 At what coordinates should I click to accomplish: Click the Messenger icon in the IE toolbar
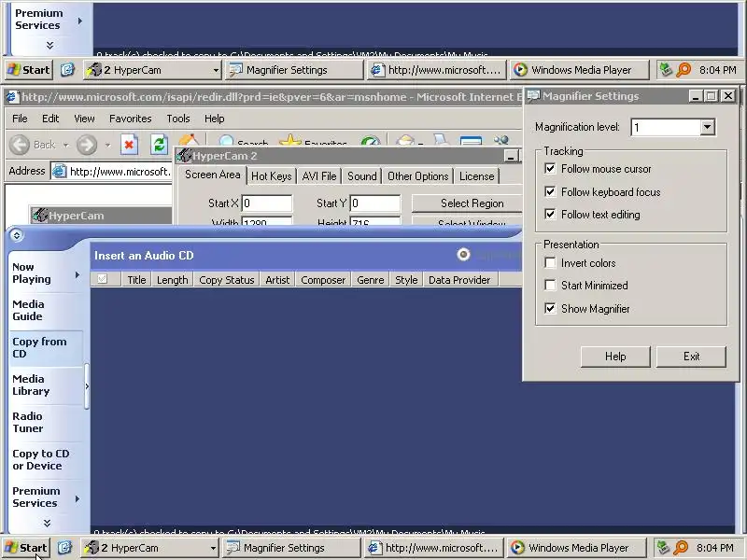point(501,141)
